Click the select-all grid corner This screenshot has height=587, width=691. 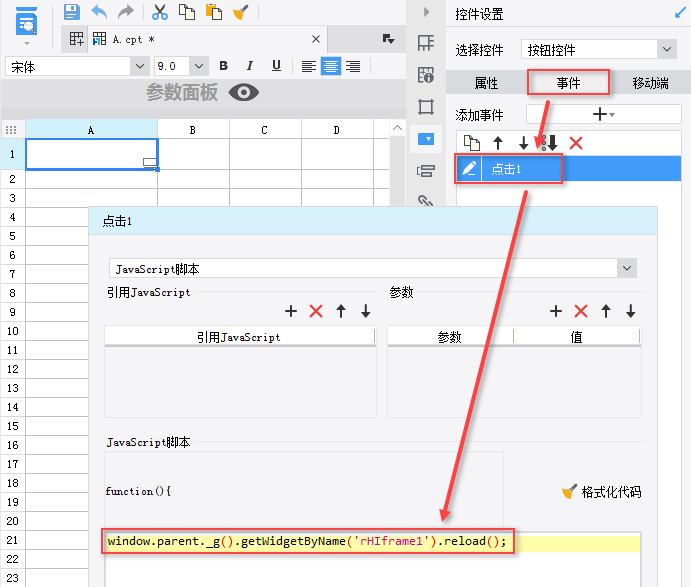point(11,130)
